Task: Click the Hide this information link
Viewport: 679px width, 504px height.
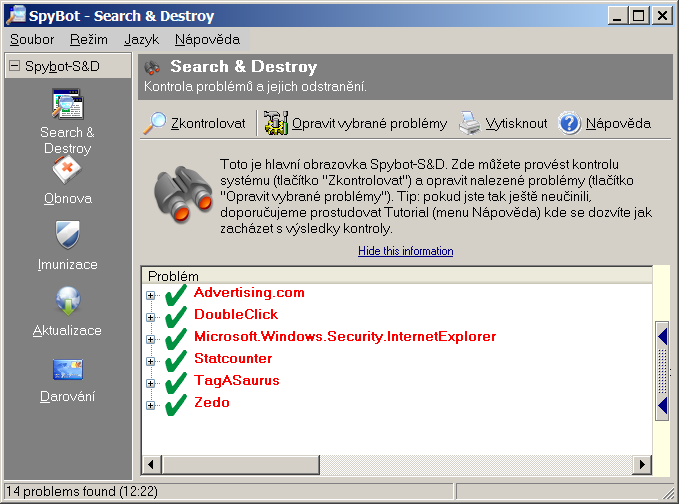Action: point(406,251)
